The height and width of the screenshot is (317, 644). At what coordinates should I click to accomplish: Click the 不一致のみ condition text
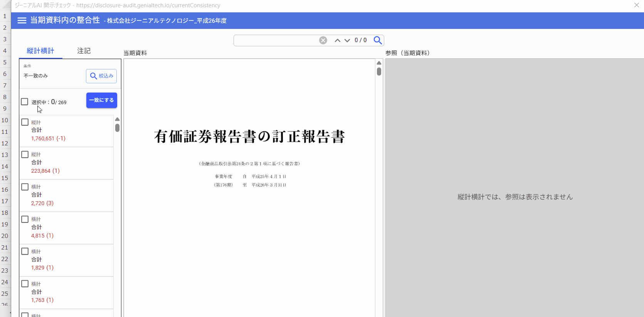coord(36,76)
